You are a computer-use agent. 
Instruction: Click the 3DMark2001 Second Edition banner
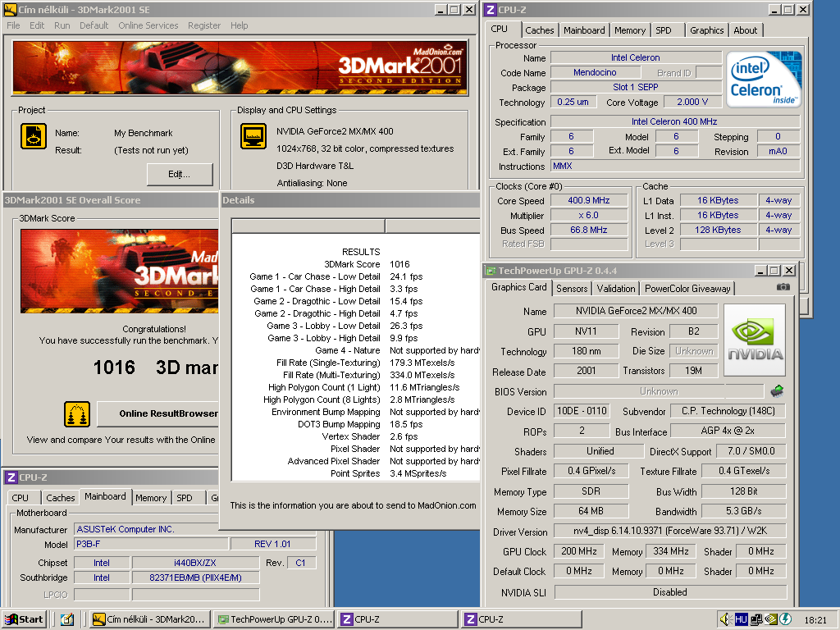240,67
